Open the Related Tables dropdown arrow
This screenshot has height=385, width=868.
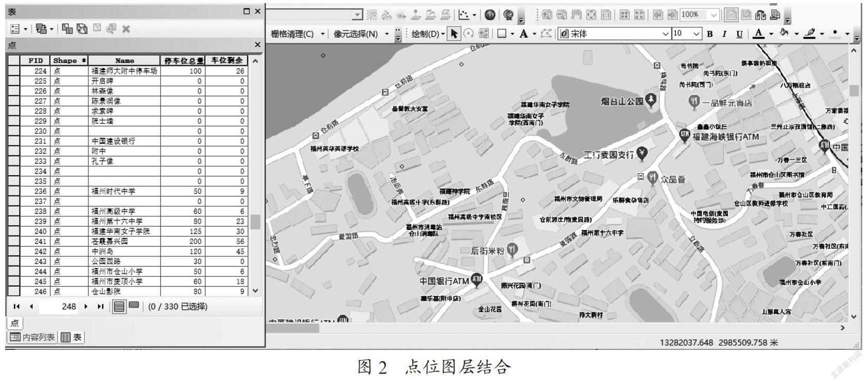pyautogui.click(x=52, y=29)
